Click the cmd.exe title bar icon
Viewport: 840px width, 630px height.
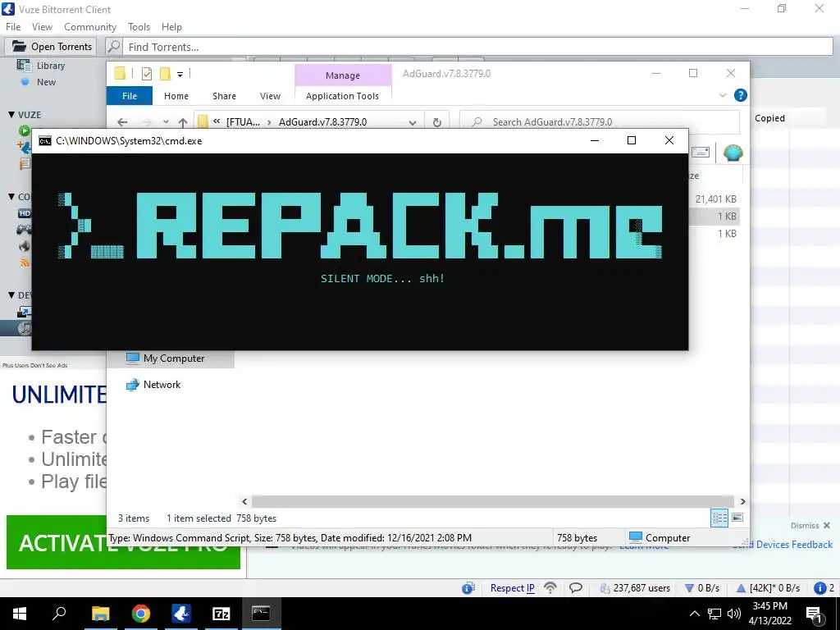coord(45,141)
